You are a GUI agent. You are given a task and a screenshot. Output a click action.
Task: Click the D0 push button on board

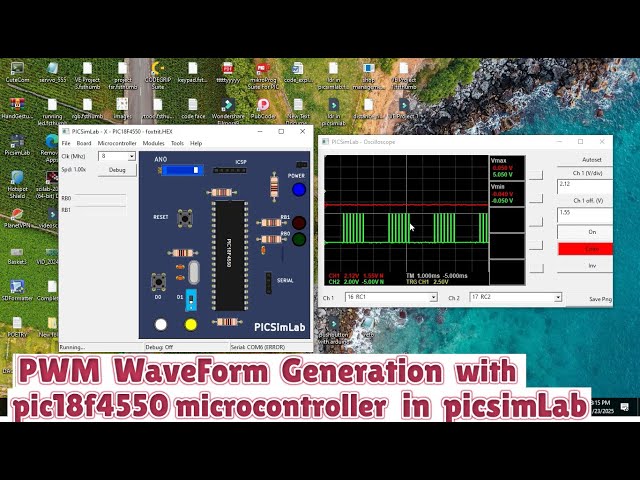[158, 282]
